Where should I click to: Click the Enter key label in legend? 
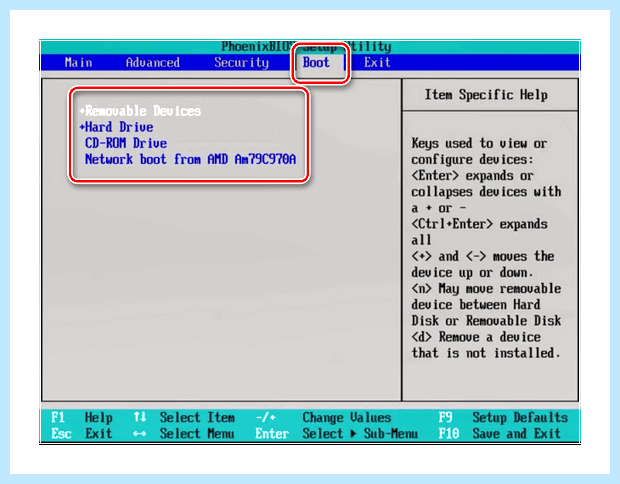pos(272,434)
